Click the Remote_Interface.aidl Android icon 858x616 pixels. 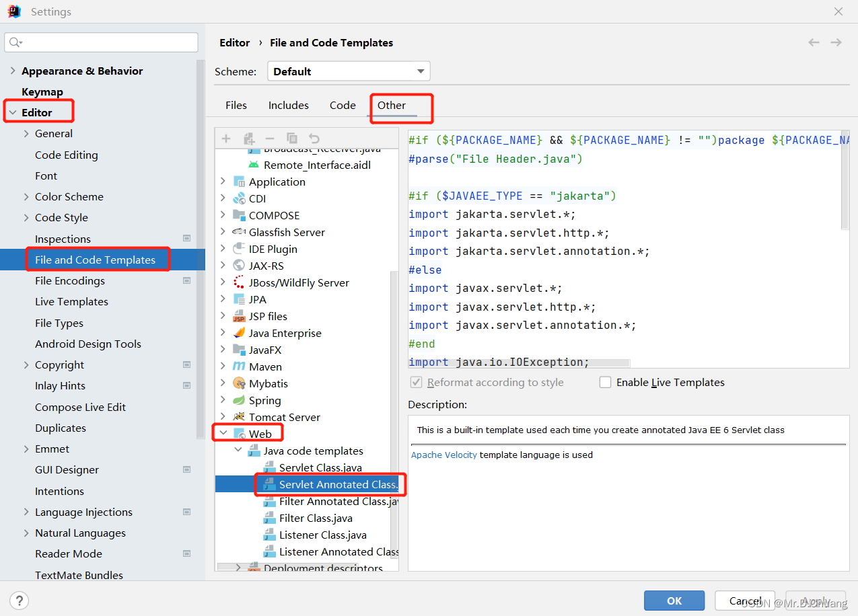tap(254, 165)
